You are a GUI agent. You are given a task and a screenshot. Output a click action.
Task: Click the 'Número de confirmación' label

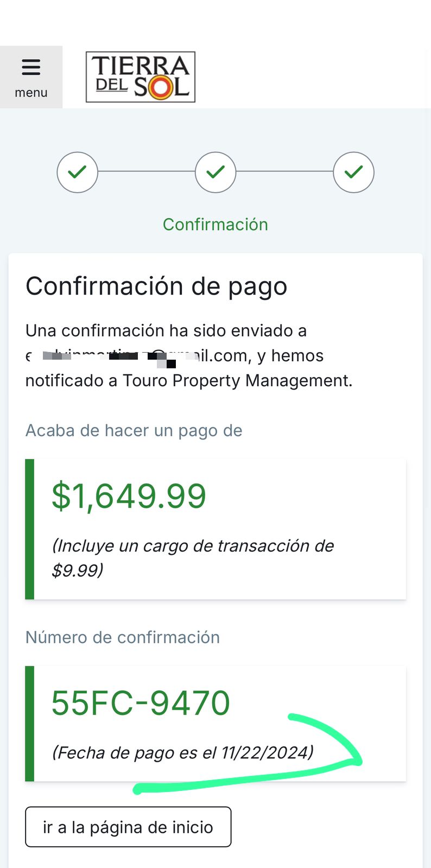tap(123, 637)
